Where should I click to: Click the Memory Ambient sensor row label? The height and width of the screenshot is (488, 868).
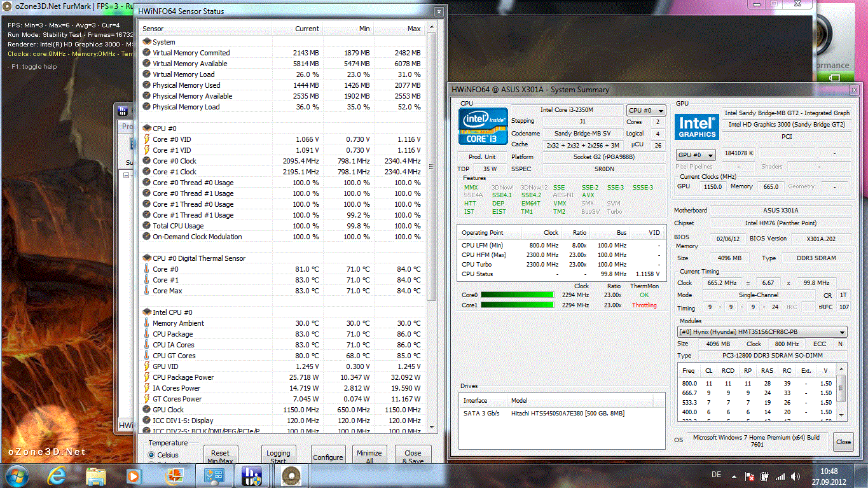pyautogui.click(x=178, y=323)
